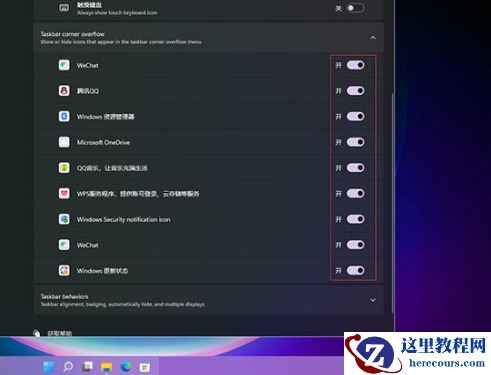The width and height of the screenshot is (491, 375).
Task: Launch File Explorer from the taskbar
Action: tap(107, 367)
